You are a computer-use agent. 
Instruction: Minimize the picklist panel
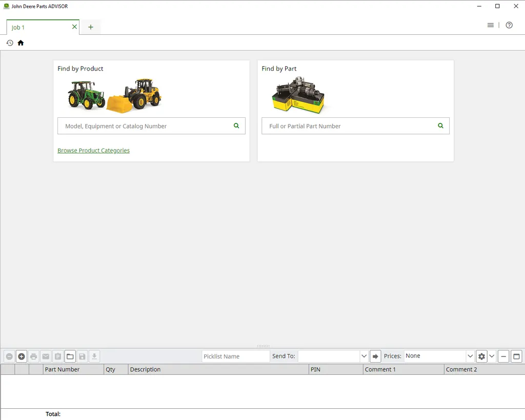pos(503,356)
